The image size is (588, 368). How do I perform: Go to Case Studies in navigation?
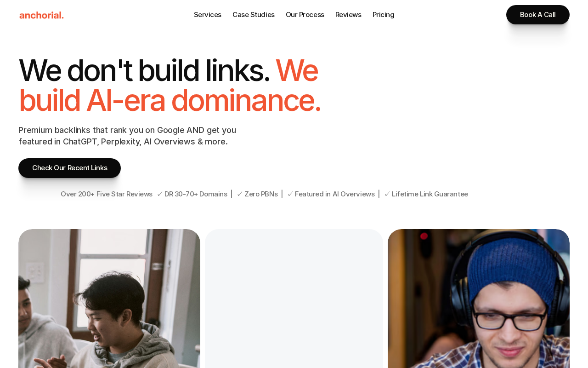254,15
